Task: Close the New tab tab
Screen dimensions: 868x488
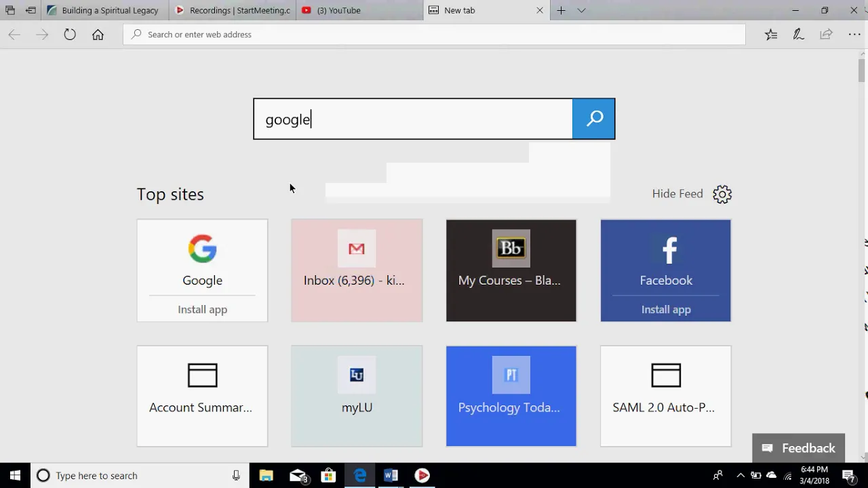Action: pos(540,10)
